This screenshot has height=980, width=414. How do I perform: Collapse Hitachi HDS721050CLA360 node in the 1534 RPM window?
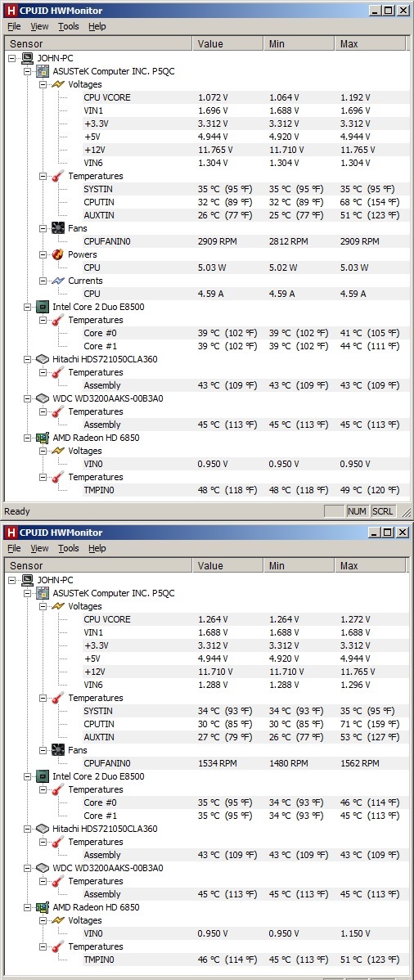pyautogui.click(x=28, y=829)
